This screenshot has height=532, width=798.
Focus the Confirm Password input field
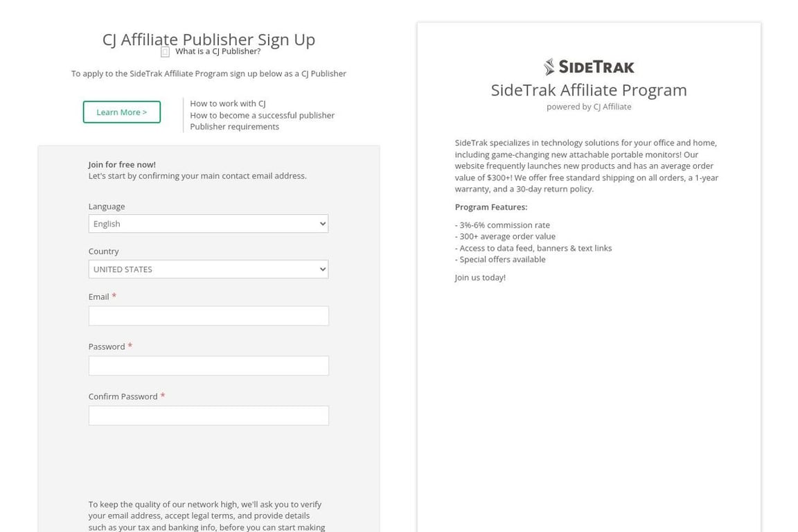(209, 416)
